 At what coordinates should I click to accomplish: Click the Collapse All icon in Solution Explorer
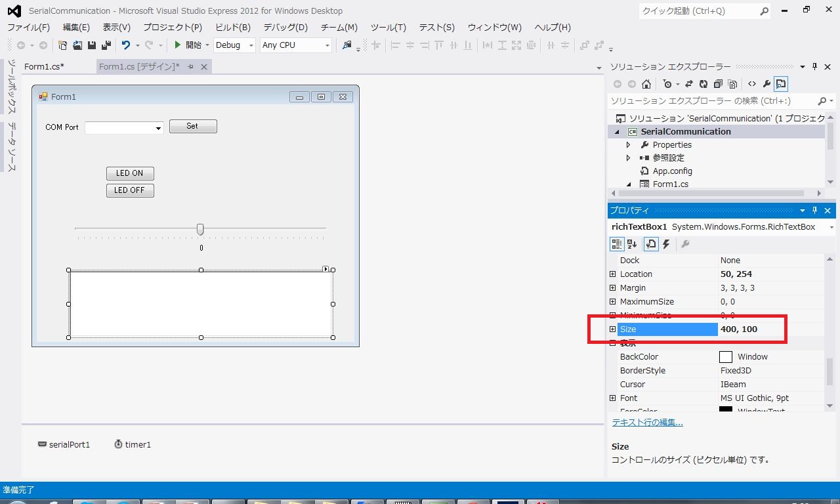[x=718, y=84]
